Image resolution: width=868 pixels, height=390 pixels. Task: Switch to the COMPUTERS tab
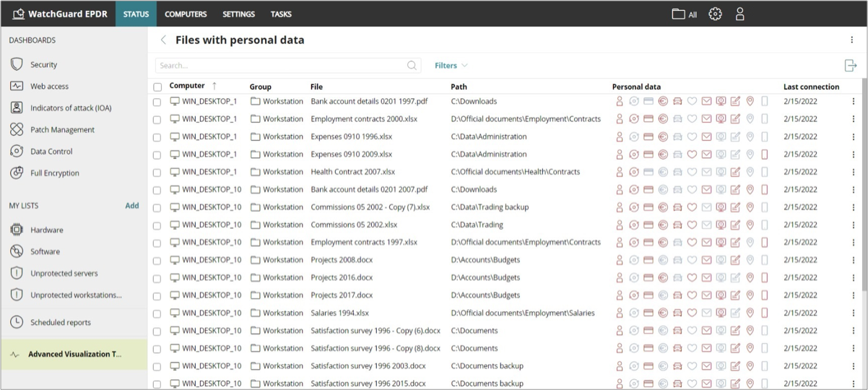pyautogui.click(x=186, y=14)
